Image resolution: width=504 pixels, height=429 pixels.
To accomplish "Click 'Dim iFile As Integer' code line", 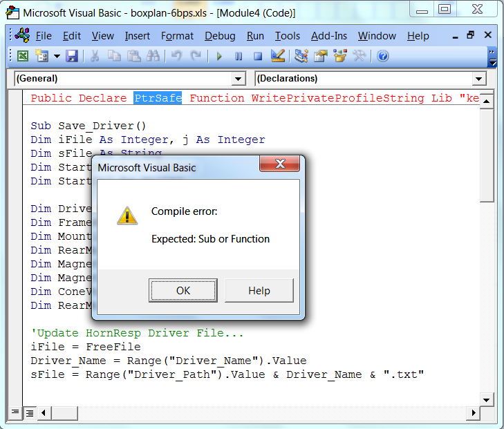I will point(148,140).
